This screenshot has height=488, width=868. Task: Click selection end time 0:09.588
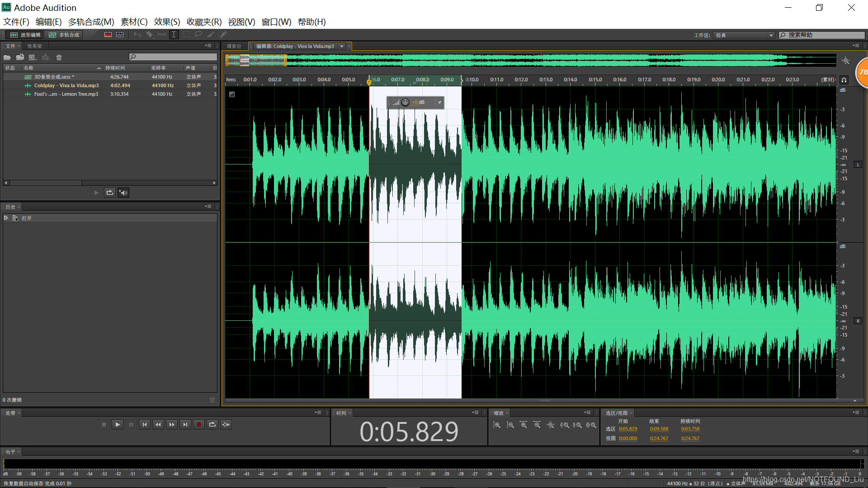(659, 429)
